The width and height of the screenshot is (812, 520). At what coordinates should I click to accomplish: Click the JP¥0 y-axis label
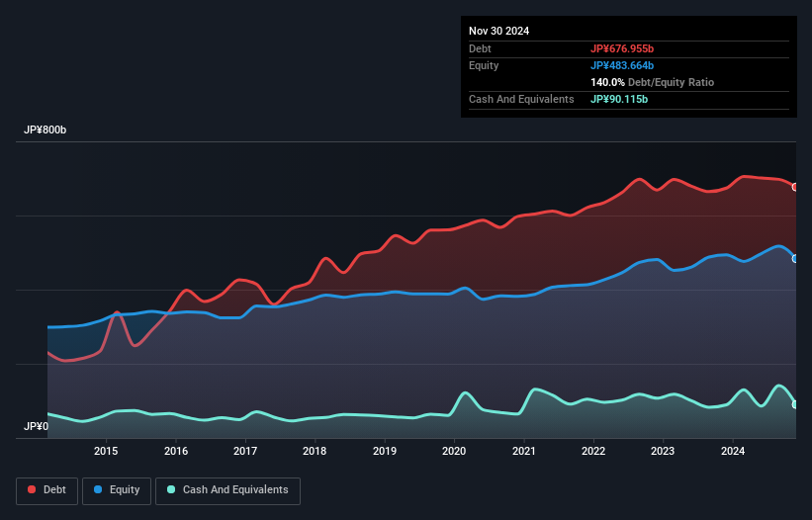click(x=36, y=426)
